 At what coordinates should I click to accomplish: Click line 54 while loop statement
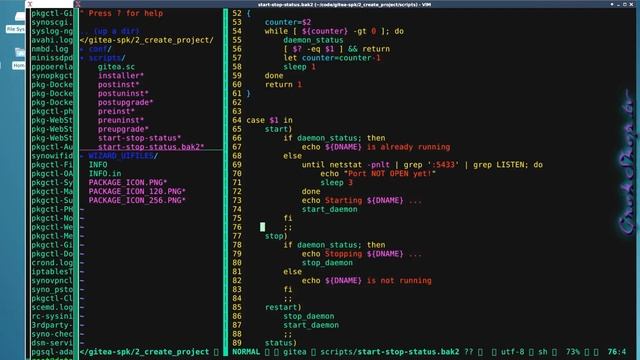[x=334, y=31]
